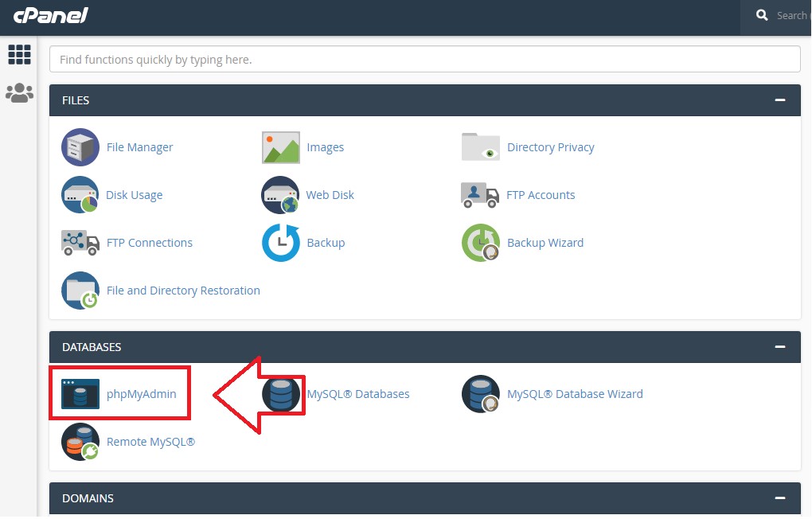This screenshot has width=812, height=519.
Task: Open the MySQL Database Wizard icon
Action: [481, 394]
